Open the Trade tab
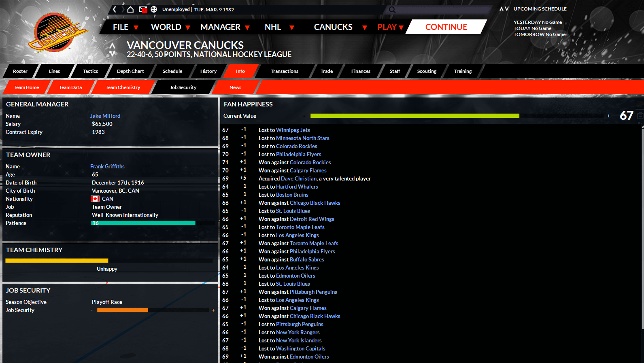Image resolution: width=644 pixels, height=363 pixels. [327, 71]
